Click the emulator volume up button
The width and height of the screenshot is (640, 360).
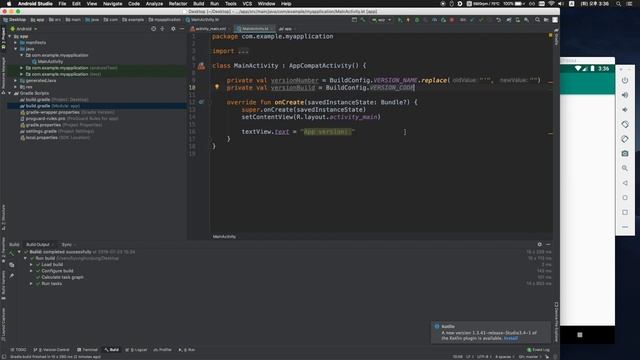625,95
